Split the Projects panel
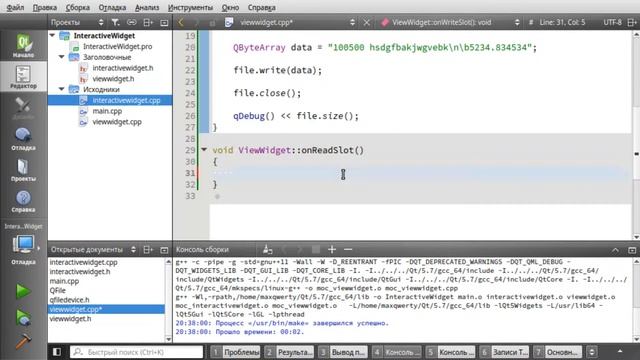This screenshot has height=360, width=640. (x=148, y=22)
